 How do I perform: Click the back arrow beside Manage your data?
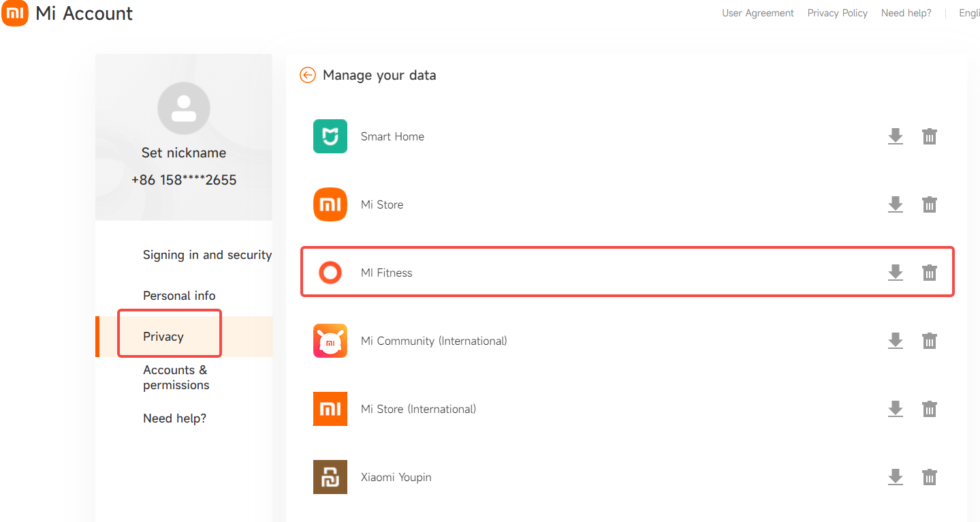pos(308,75)
